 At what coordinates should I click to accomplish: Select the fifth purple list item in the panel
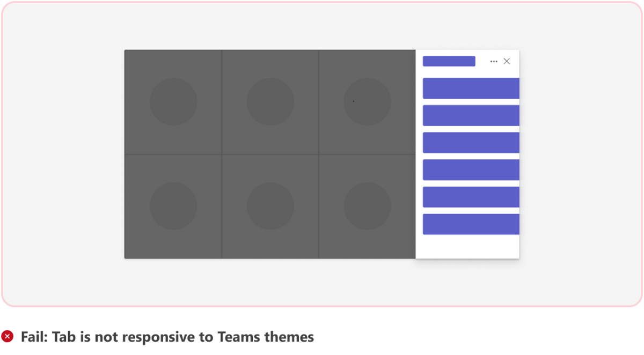(x=471, y=197)
